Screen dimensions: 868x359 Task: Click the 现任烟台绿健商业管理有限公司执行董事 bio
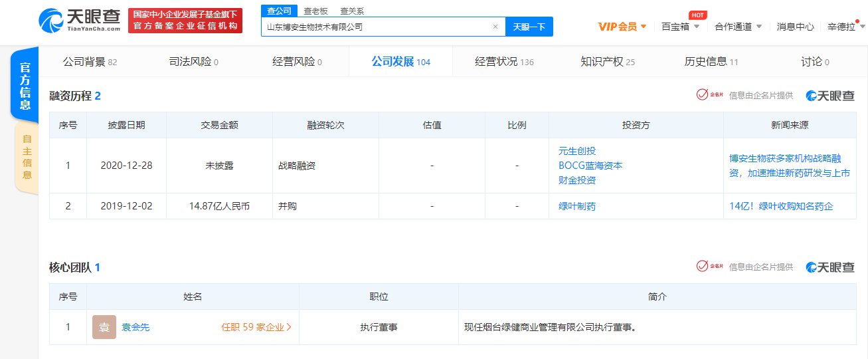pyautogui.click(x=551, y=327)
